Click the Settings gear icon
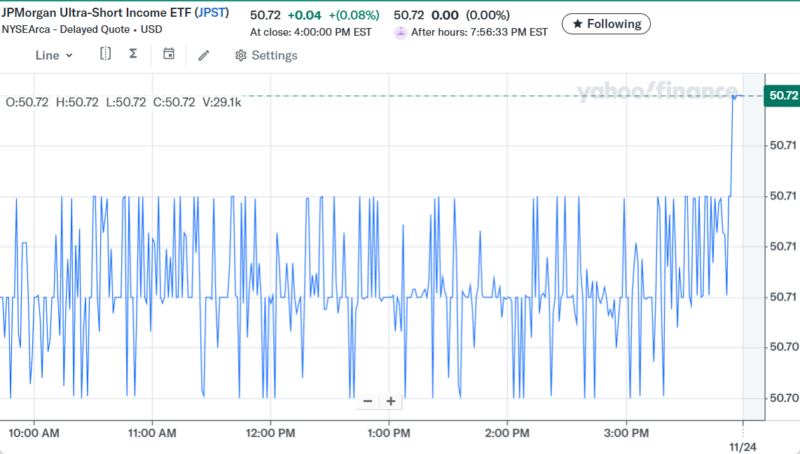The image size is (800, 454). 241,55
